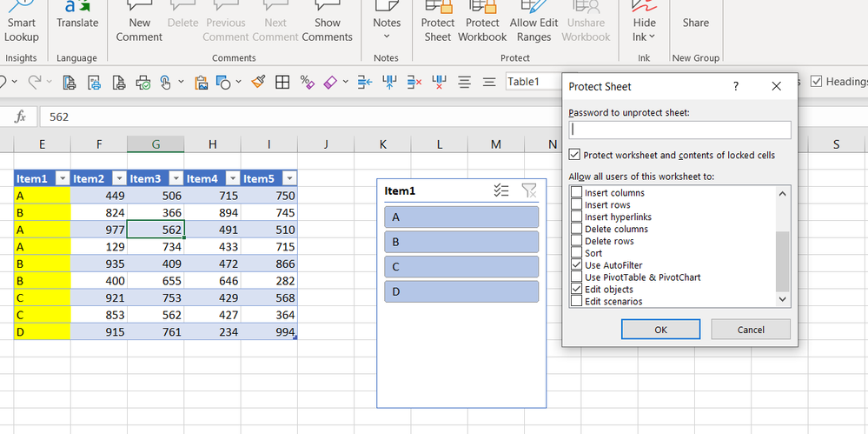Viewport: 868px width, 434px height.
Task: Open Allow Edit Ranges
Action: [534, 22]
